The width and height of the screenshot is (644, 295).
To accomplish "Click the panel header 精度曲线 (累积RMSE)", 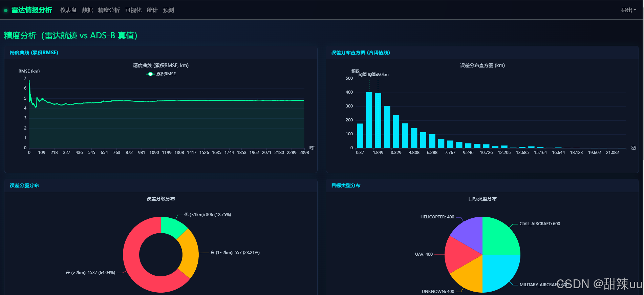I will point(34,53).
